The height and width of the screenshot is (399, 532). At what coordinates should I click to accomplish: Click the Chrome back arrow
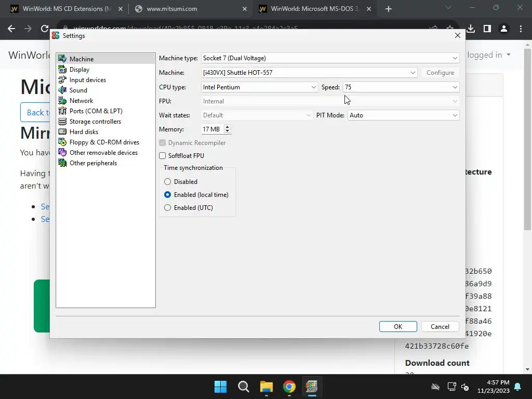(x=11, y=29)
